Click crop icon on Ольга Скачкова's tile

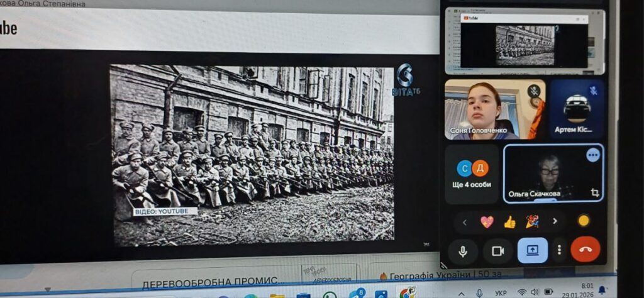594,192
